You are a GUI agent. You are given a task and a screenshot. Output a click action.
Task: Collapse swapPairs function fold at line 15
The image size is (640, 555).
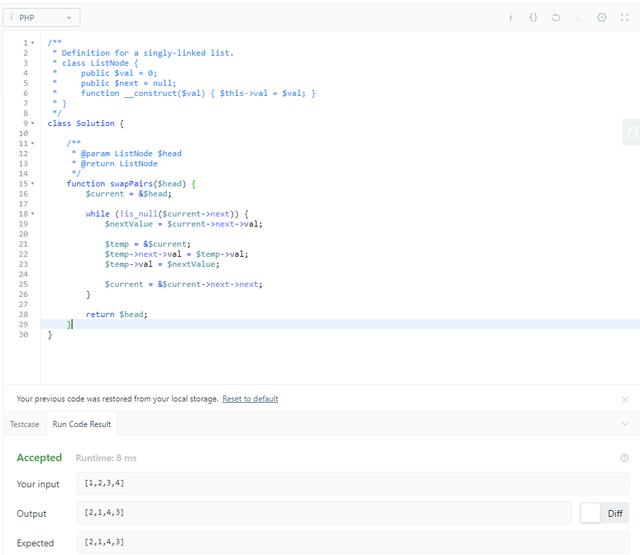[33, 184]
